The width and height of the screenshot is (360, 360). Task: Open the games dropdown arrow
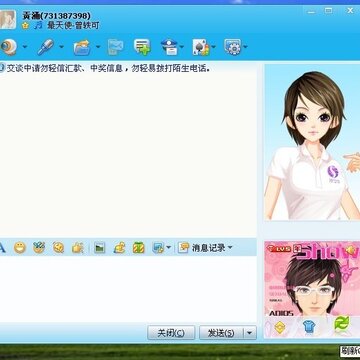click(x=213, y=47)
